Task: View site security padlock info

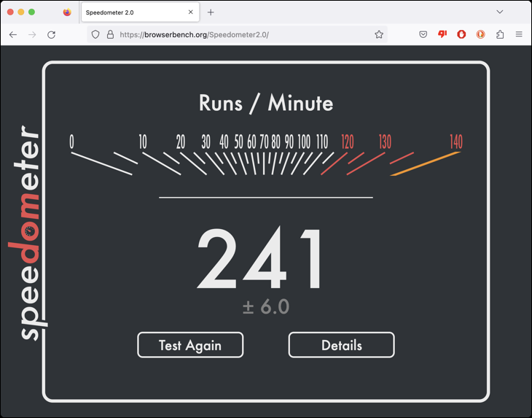Action: (110, 34)
